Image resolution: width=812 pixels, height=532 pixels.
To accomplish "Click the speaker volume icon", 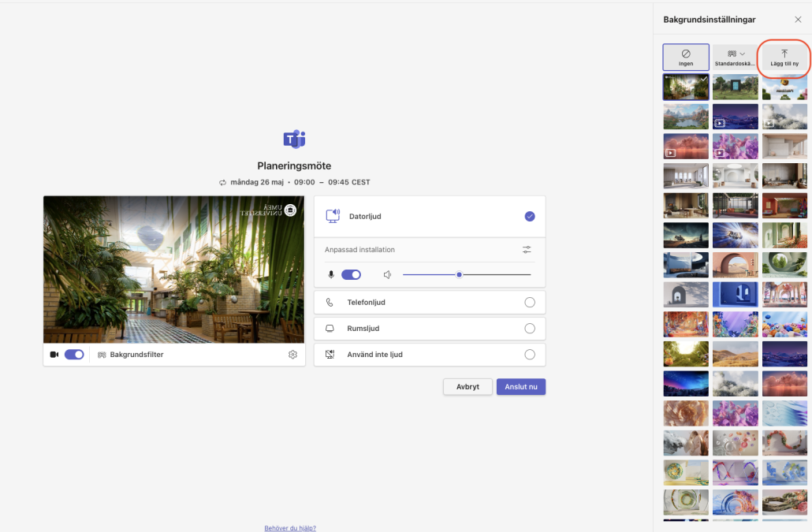I will point(387,275).
